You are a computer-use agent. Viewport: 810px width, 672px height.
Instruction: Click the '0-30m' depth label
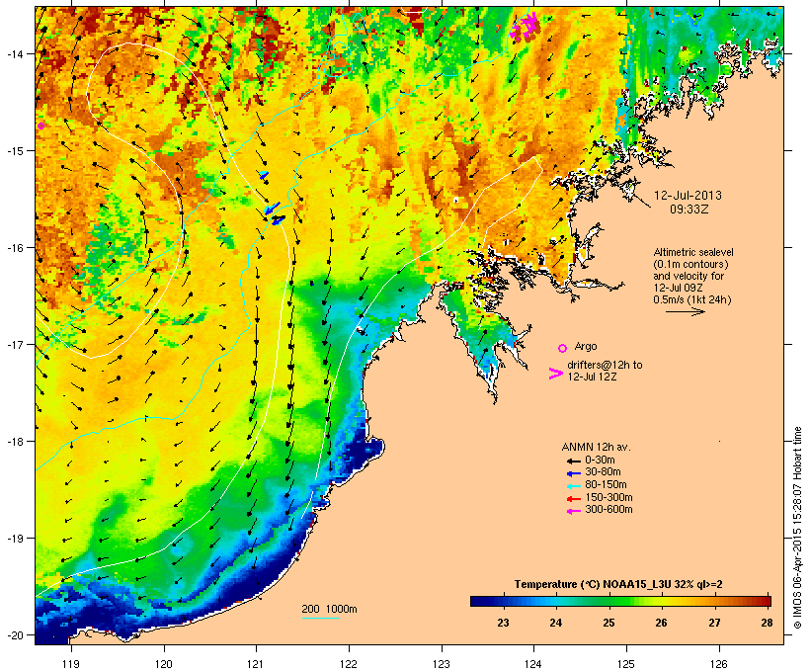pos(600,461)
